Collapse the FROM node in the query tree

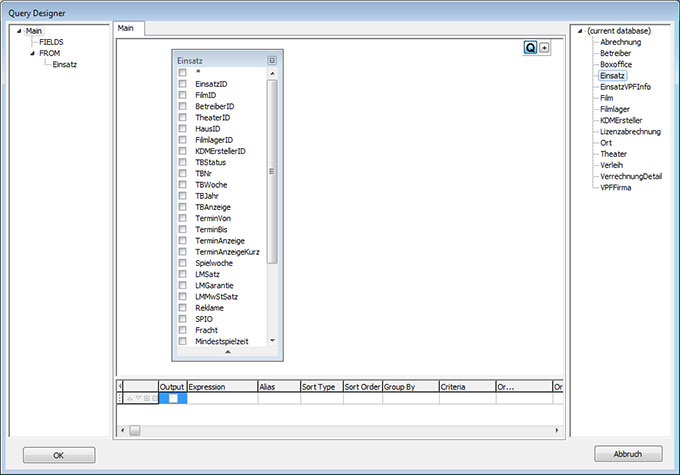click(x=32, y=53)
